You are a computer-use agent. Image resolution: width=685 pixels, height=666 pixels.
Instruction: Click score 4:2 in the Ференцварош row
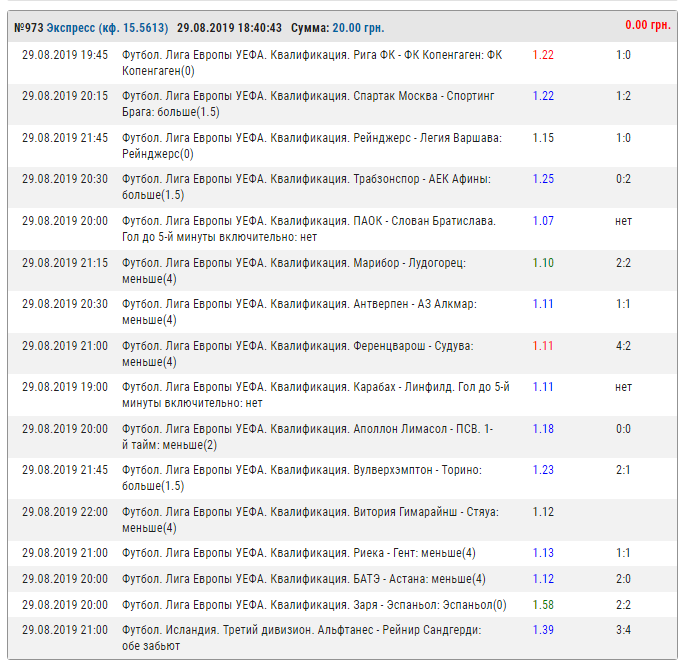[x=623, y=346]
